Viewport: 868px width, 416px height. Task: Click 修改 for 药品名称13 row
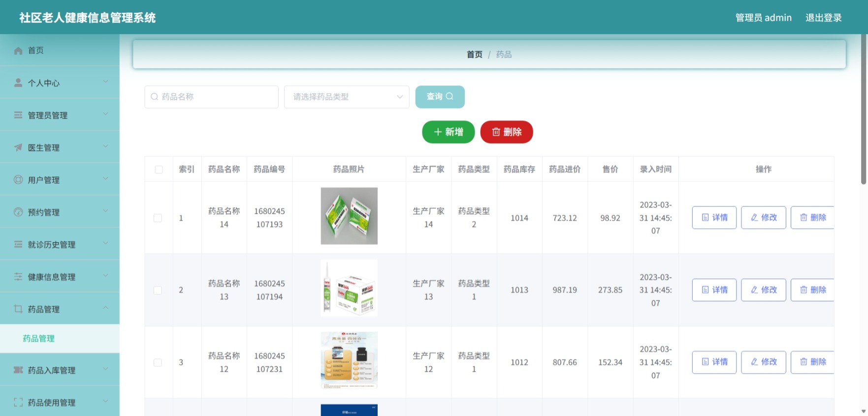tap(764, 290)
